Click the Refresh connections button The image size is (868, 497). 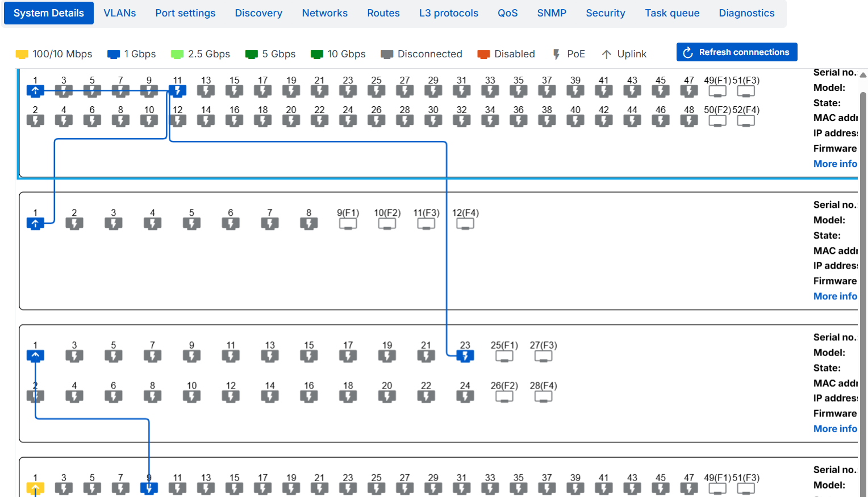point(737,52)
